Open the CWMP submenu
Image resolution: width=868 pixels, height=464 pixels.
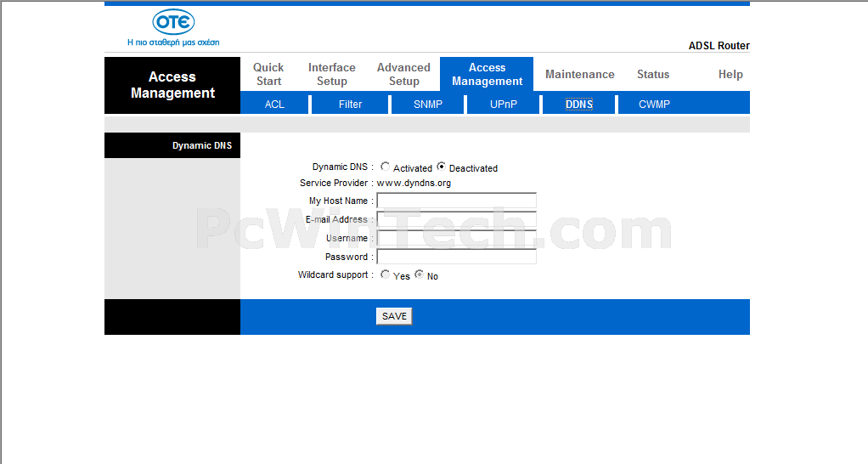point(654,104)
